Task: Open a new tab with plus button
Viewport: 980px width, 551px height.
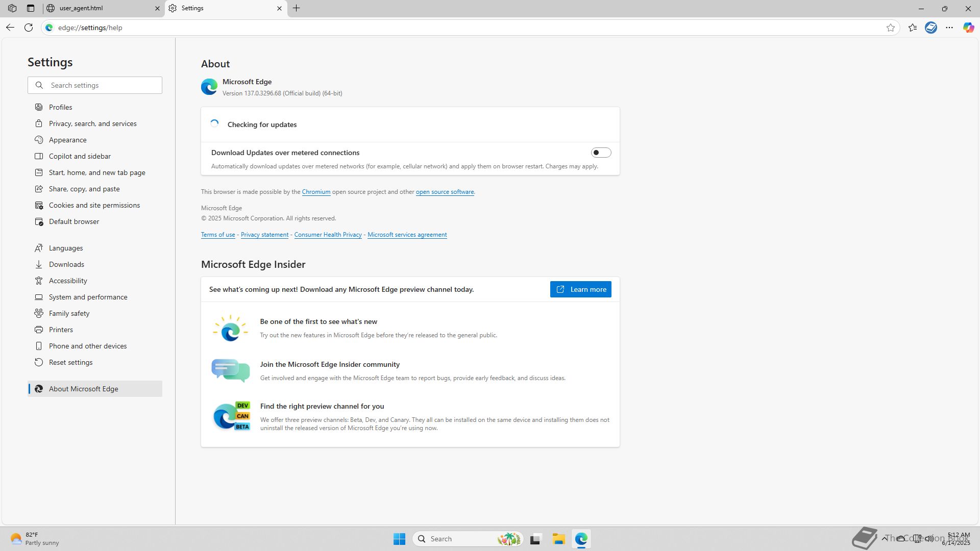Action: (297, 8)
